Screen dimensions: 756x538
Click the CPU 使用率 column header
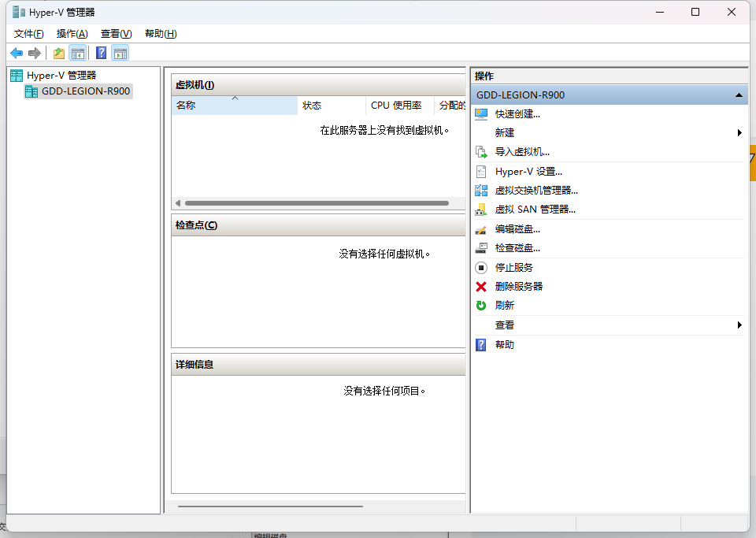pyautogui.click(x=400, y=105)
